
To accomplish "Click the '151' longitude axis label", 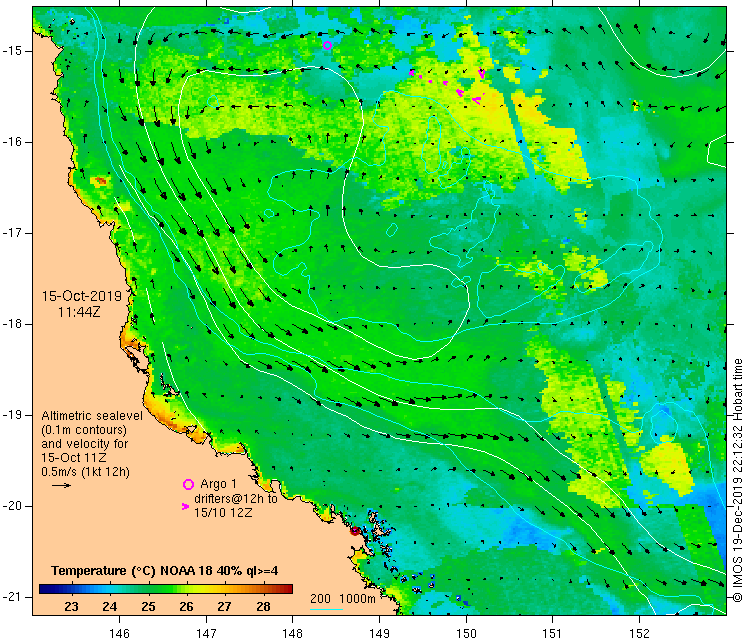I will [x=552, y=633].
